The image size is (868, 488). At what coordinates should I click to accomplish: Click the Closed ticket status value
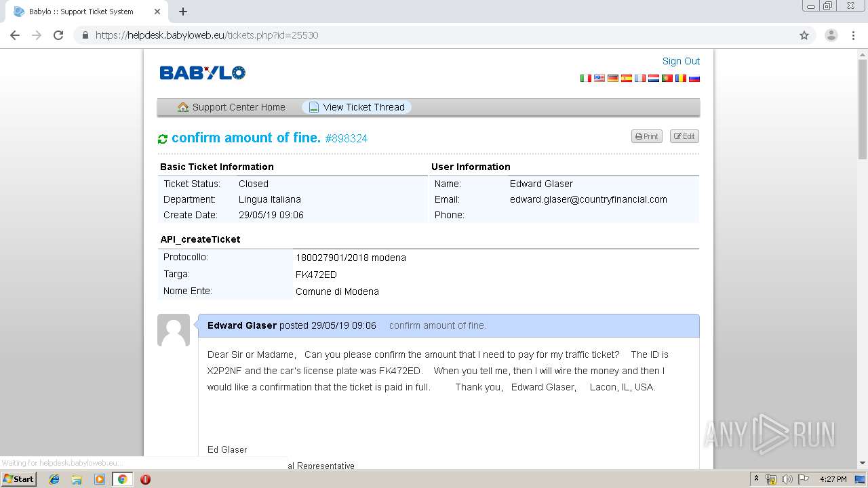[x=254, y=184]
